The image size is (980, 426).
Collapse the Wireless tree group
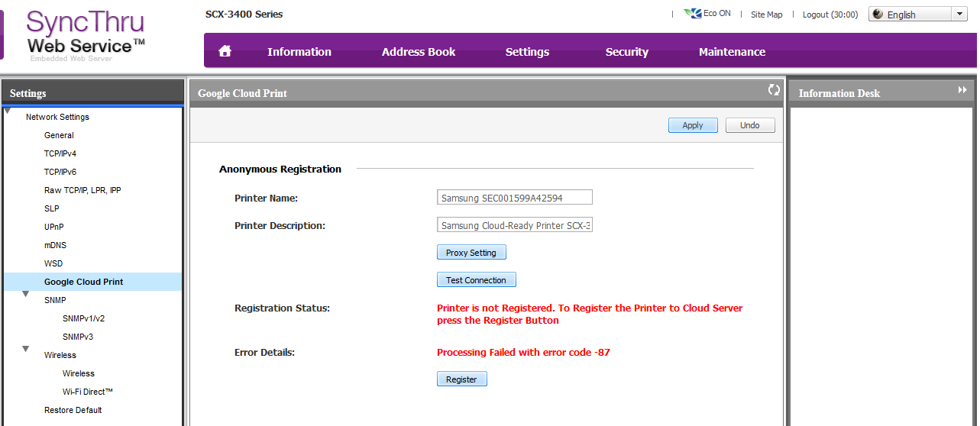pos(26,349)
